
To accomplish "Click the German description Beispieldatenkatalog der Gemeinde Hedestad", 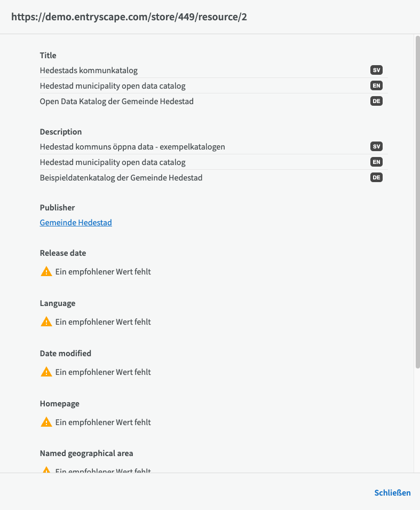I will point(121,178).
